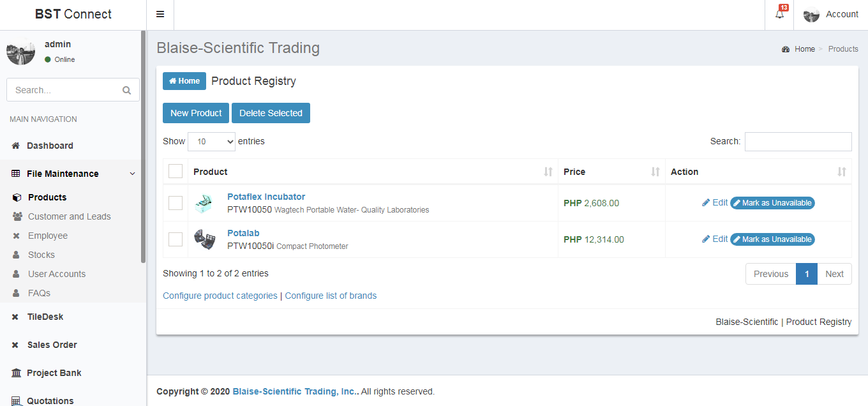Image resolution: width=868 pixels, height=406 pixels.
Task: Collapse the File Maintenance menu chevron
Action: [x=132, y=174]
